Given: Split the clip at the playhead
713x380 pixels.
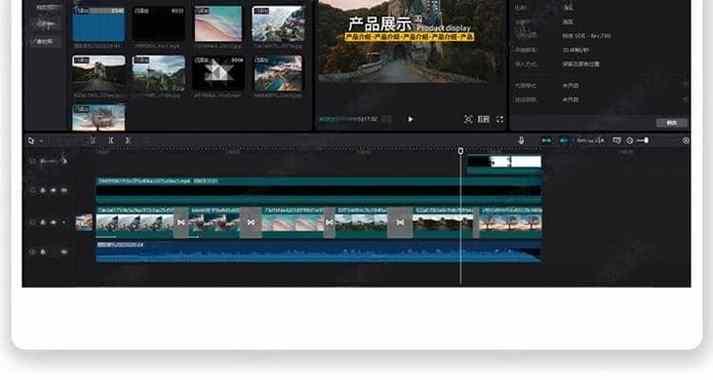Looking at the screenshot, I should tap(93, 140).
